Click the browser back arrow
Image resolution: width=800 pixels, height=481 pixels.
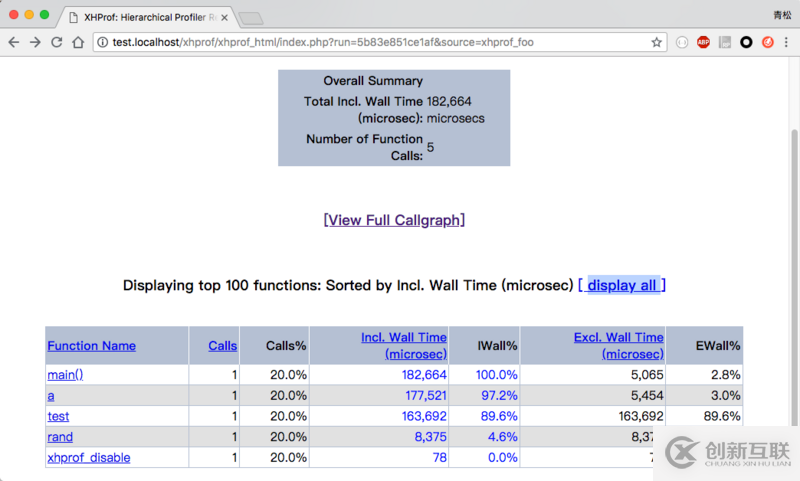coord(14,42)
